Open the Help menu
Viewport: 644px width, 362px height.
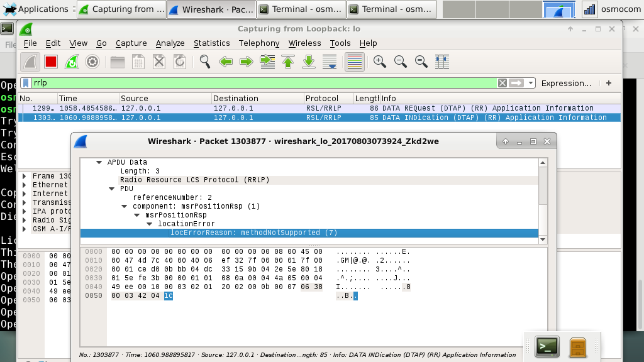[368, 43]
